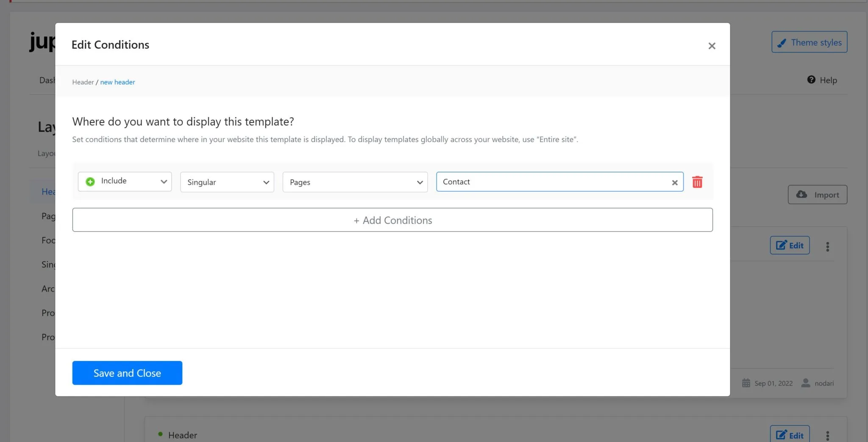Click the Sep 01, 2022 date

click(773, 384)
